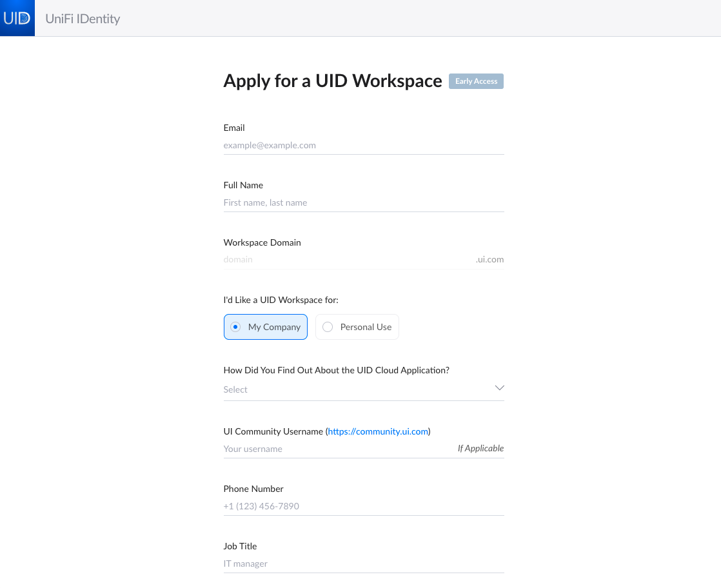This screenshot has width=721, height=588.
Task: Click the UID logo icon
Action: coord(17,18)
